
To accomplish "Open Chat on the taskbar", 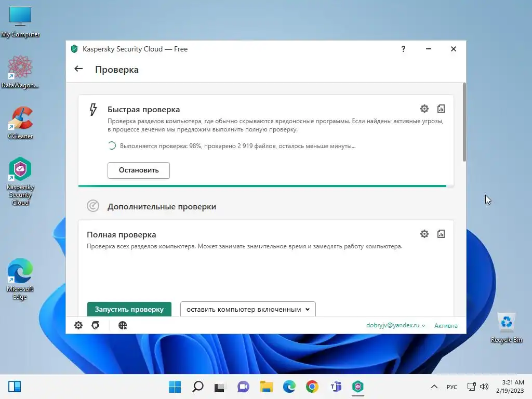I will [243, 387].
